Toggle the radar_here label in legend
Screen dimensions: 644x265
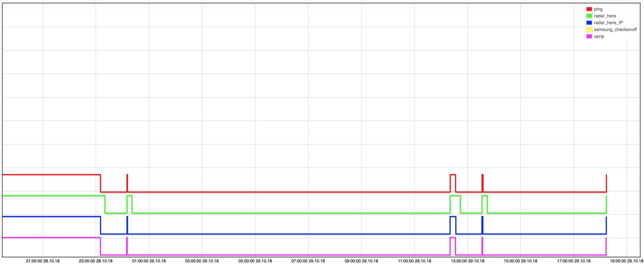(x=605, y=16)
